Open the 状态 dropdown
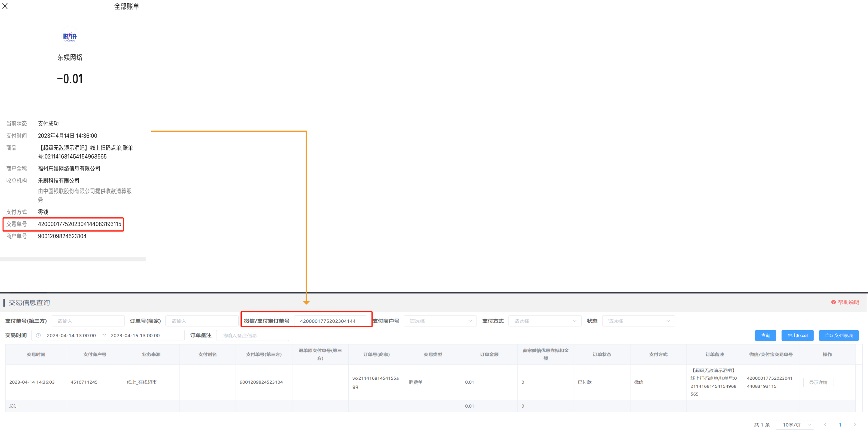Viewport: 868px width, 438px height. [638, 321]
